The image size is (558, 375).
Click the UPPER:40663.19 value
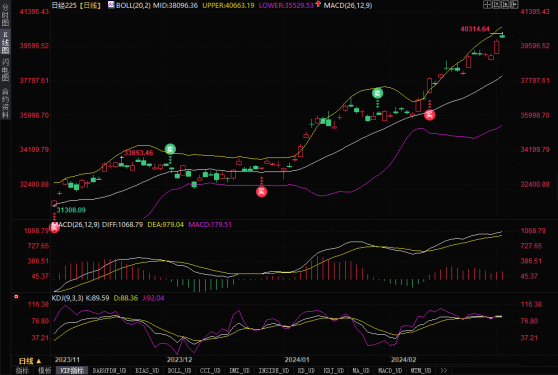click(228, 5)
